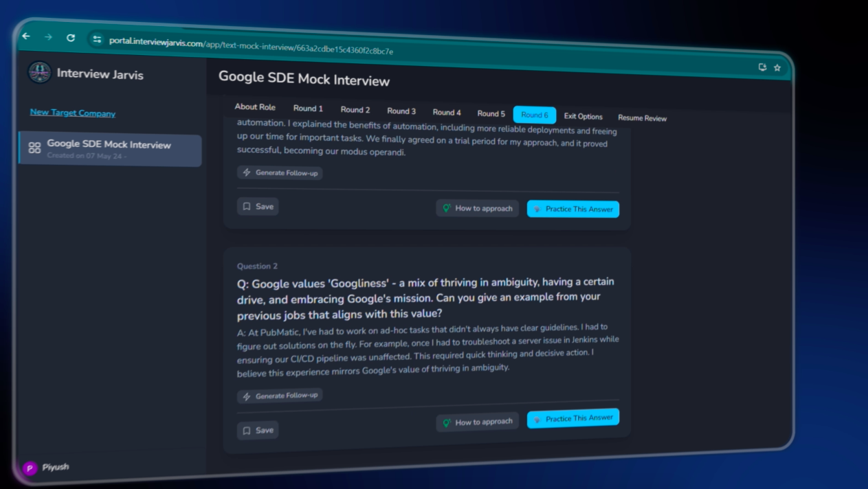The width and height of the screenshot is (868, 489).
Task: Open Piyush profile avatar
Action: click(x=30, y=468)
